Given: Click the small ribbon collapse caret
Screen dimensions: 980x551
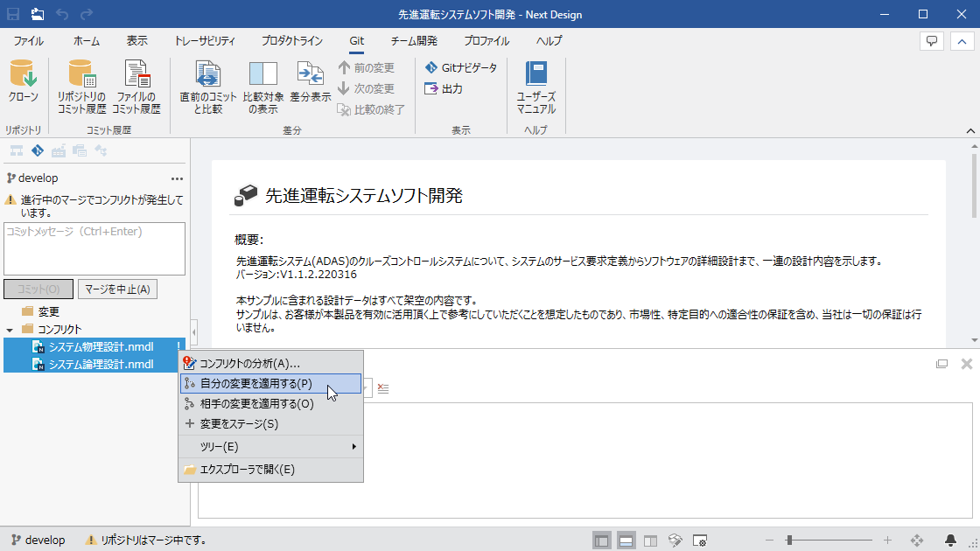Looking at the screenshot, I should [970, 130].
